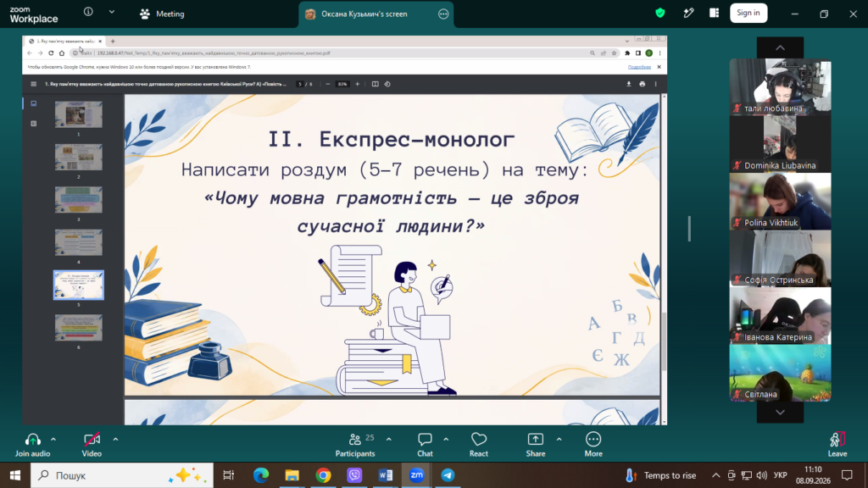868x488 pixels.
Task: Click Join audio headphone button
Action: coord(33,445)
